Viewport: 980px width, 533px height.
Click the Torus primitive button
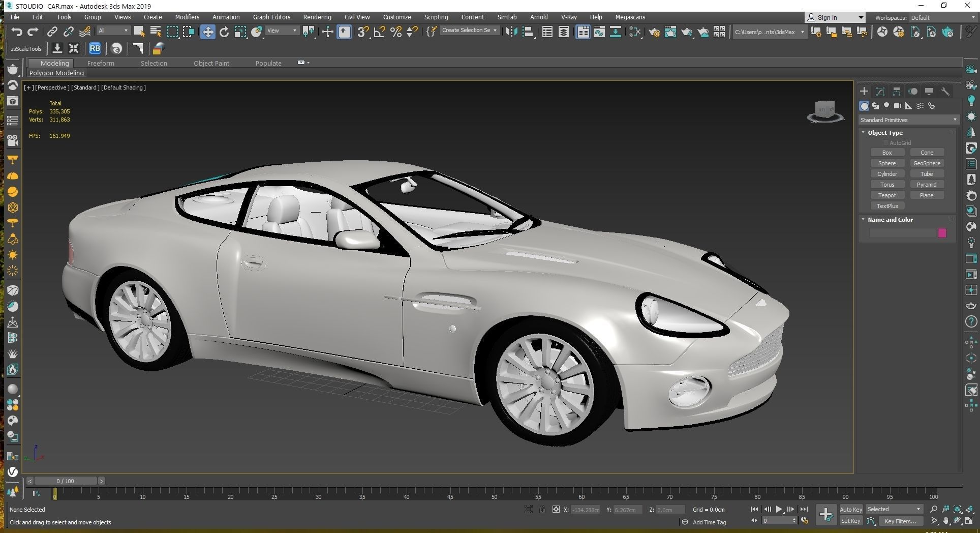click(887, 185)
